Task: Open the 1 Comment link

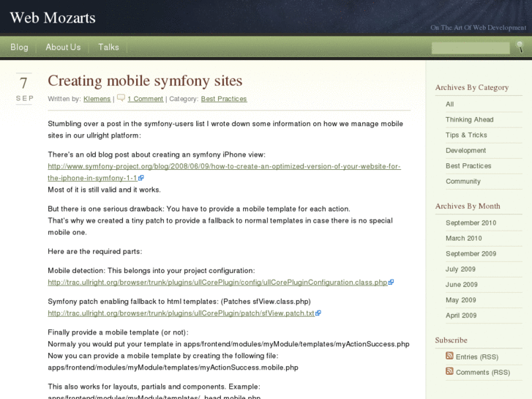Action: tap(146, 99)
